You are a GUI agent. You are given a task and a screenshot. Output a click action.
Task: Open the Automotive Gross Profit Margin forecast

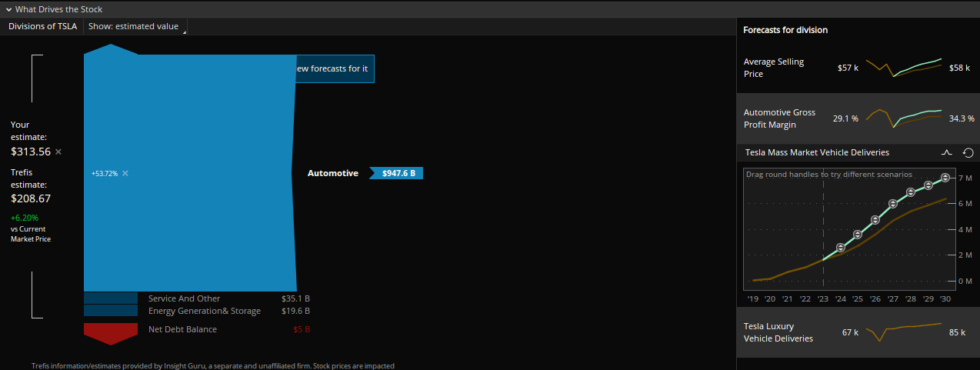tap(858, 118)
